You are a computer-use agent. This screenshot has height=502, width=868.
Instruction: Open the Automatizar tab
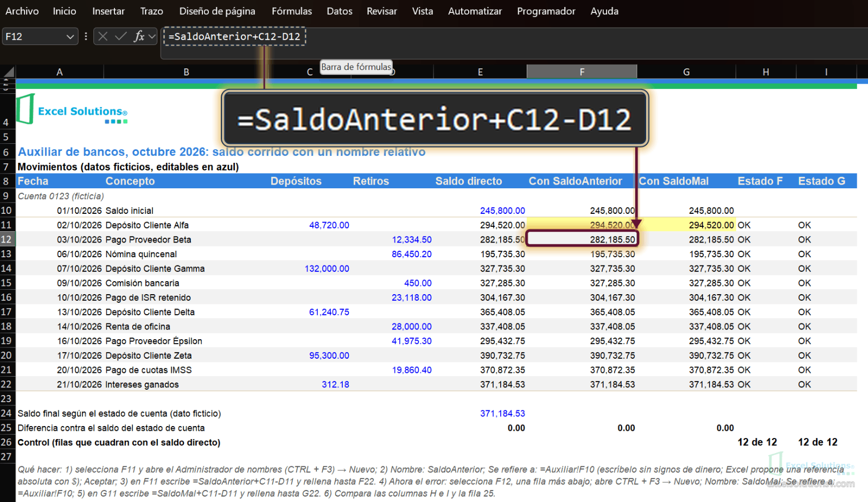(x=475, y=11)
